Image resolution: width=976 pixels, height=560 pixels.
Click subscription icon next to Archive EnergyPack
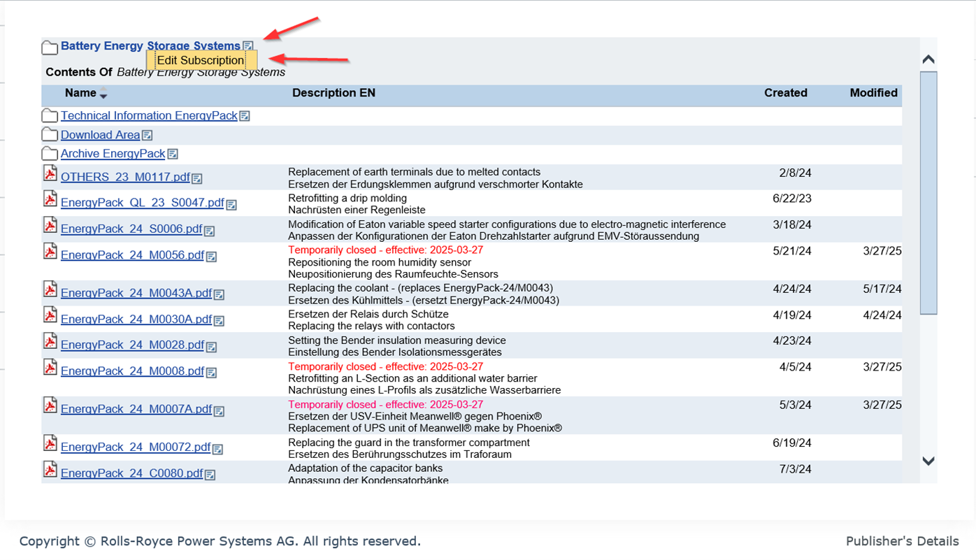(173, 154)
